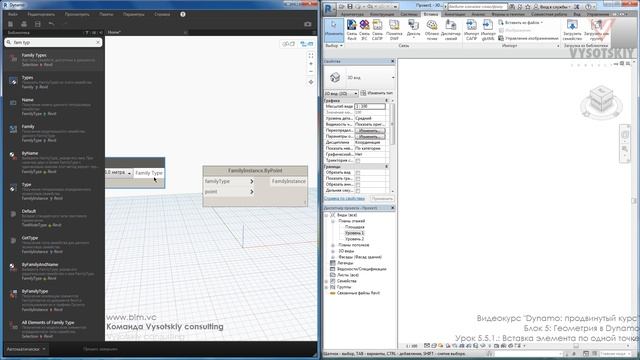Click the Связь Revit (Link Revit) icon

coord(352,30)
